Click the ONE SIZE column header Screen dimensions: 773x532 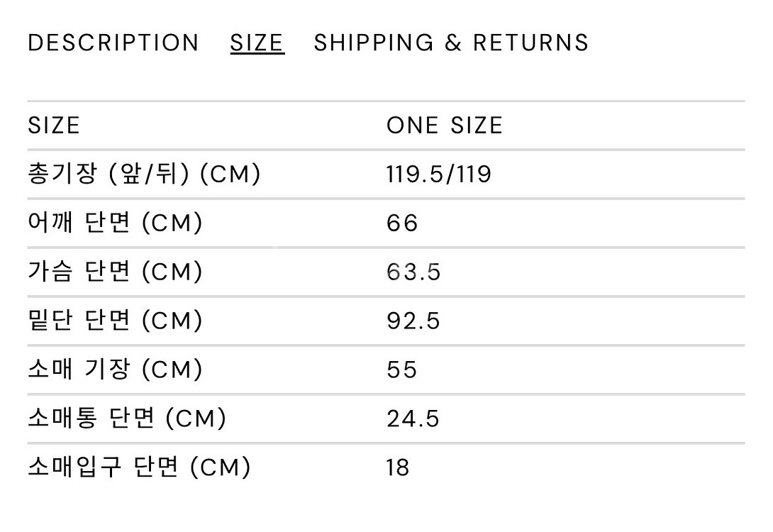444,125
